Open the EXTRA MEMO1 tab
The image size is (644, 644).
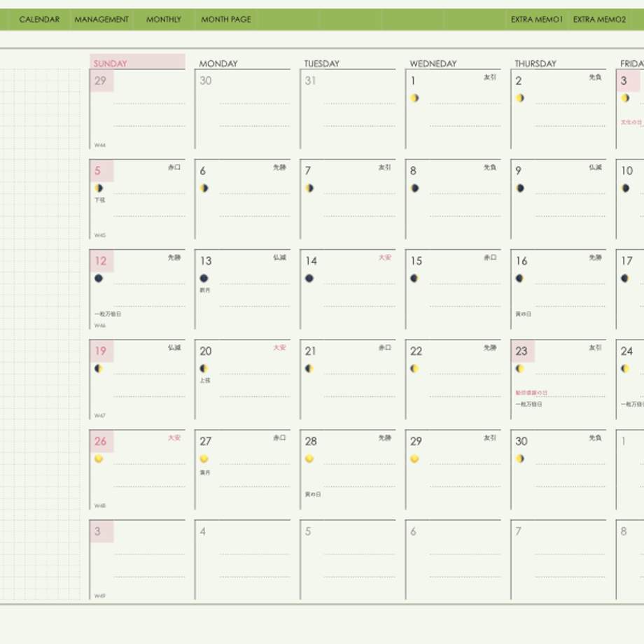coord(536,20)
